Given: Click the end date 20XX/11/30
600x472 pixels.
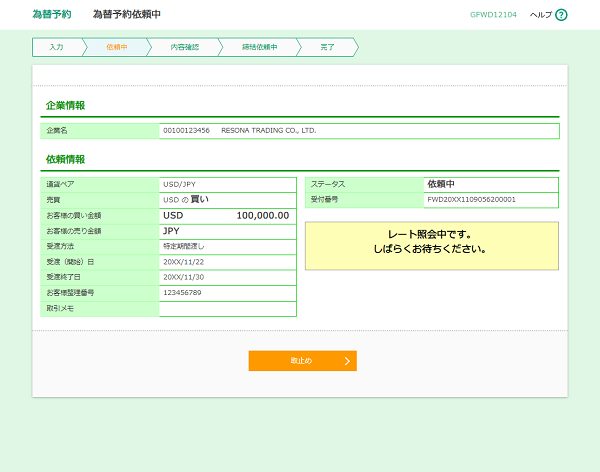Looking at the screenshot, I should click(184, 277).
